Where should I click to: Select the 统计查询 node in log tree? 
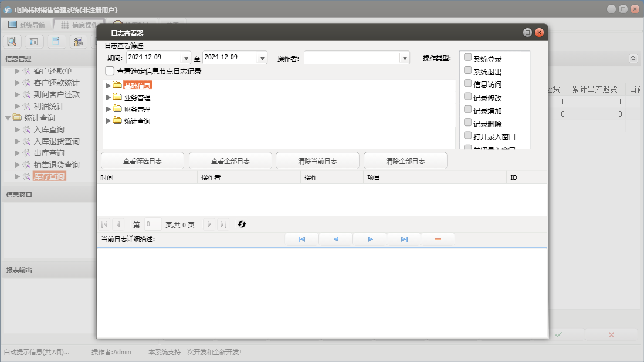pyautogui.click(x=137, y=121)
